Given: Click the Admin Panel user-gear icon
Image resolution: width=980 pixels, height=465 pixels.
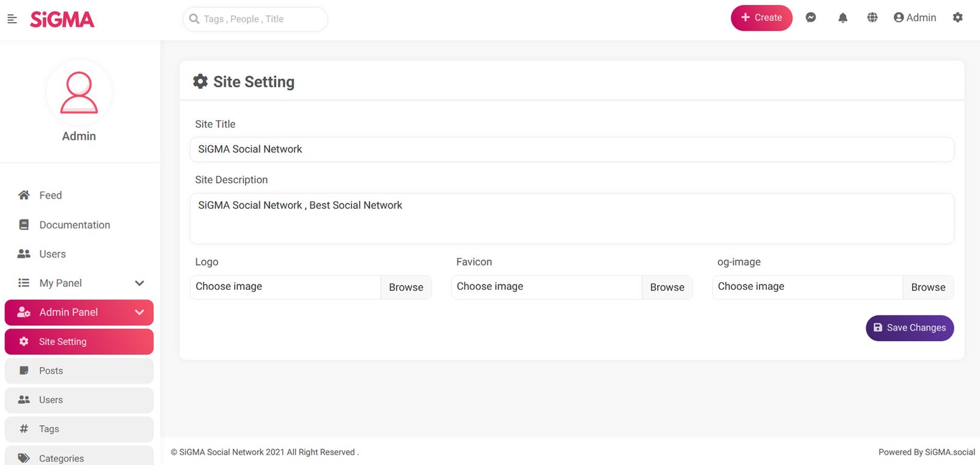Looking at the screenshot, I should pos(24,312).
